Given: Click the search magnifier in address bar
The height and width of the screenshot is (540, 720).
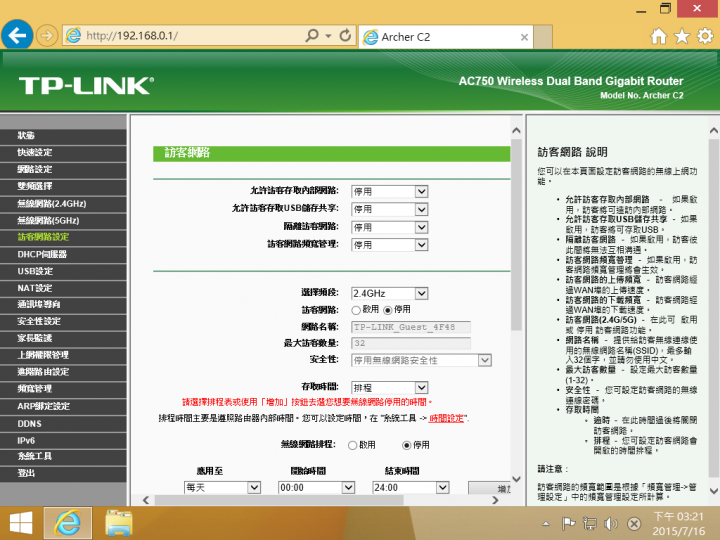Looking at the screenshot, I should (312, 36).
